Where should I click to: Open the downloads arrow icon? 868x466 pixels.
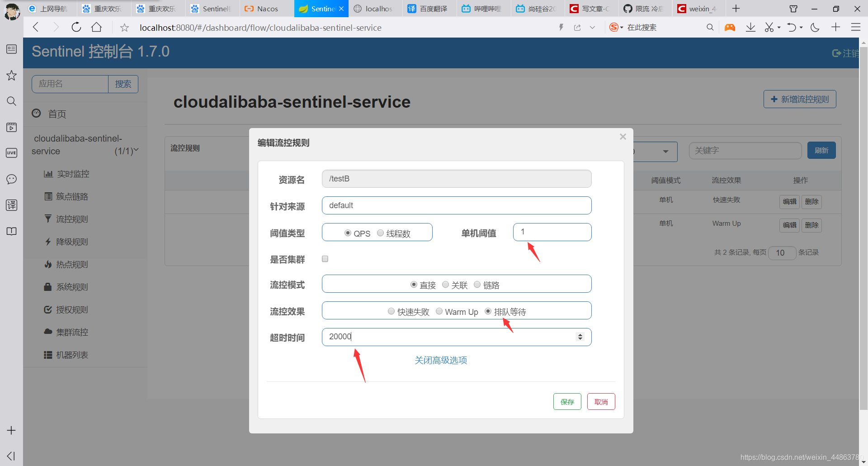point(750,28)
